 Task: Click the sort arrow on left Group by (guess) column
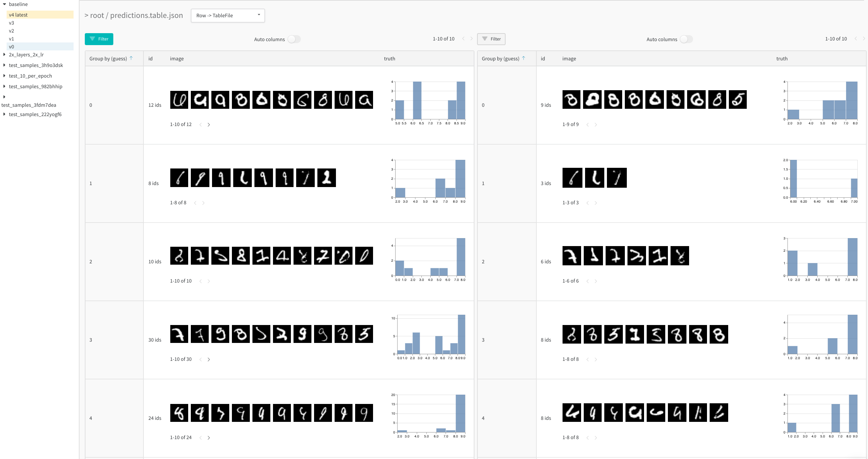coord(132,58)
